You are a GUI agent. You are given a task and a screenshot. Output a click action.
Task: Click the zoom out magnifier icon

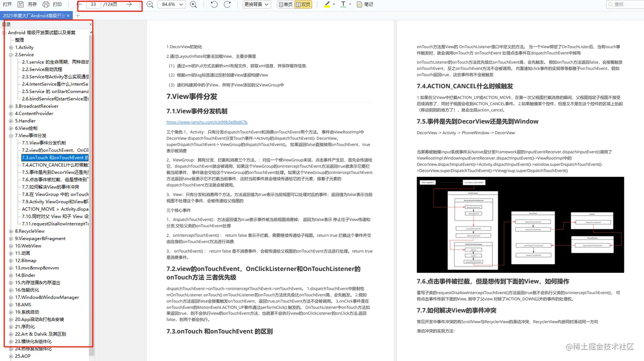tap(150, 4)
